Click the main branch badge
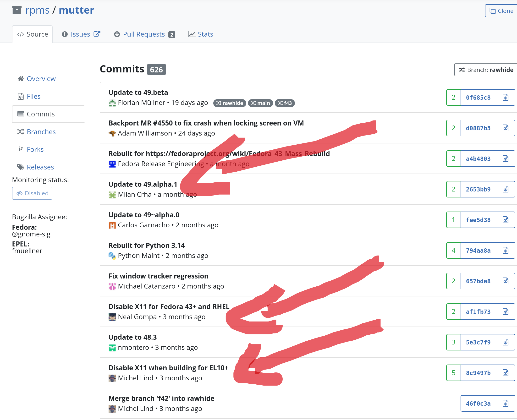The image size is (517, 420). pos(260,103)
